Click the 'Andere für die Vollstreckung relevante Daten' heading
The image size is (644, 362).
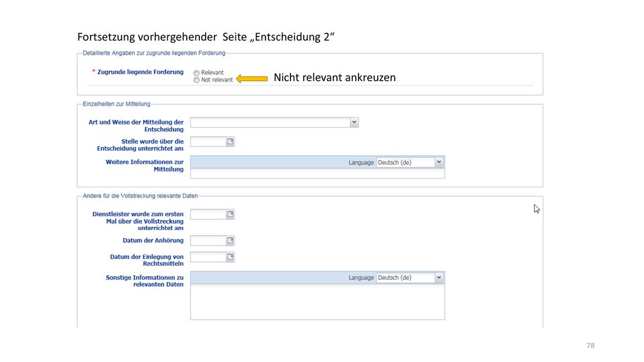point(140,196)
